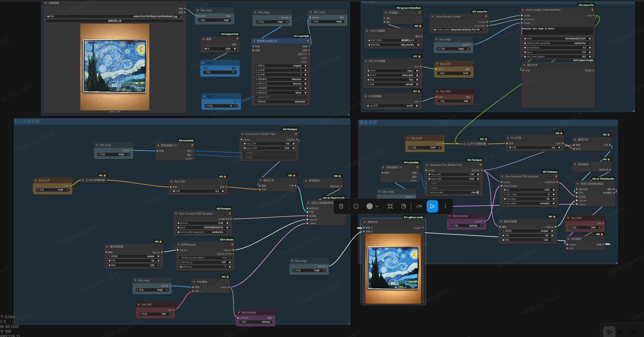Click the Starry Night input image preview
This screenshot has width=644, height=337.
(115, 67)
